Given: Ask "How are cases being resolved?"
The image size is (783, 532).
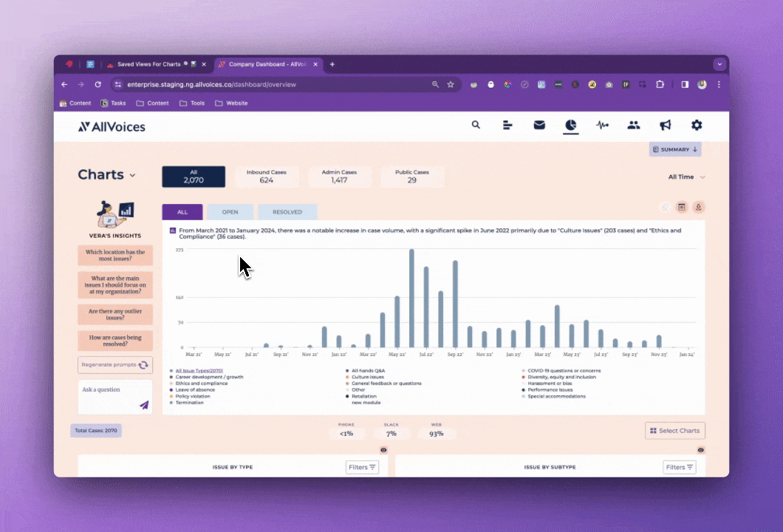Looking at the screenshot, I should [115, 341].
